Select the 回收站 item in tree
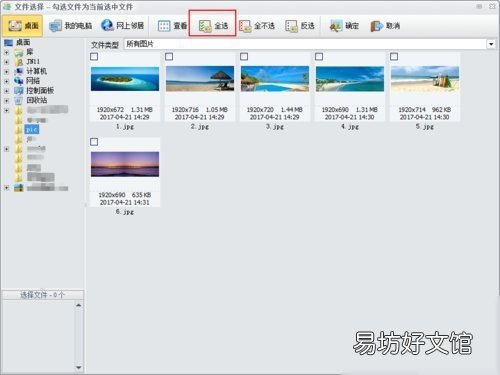 pyautogui.click(x=37, y=100)
